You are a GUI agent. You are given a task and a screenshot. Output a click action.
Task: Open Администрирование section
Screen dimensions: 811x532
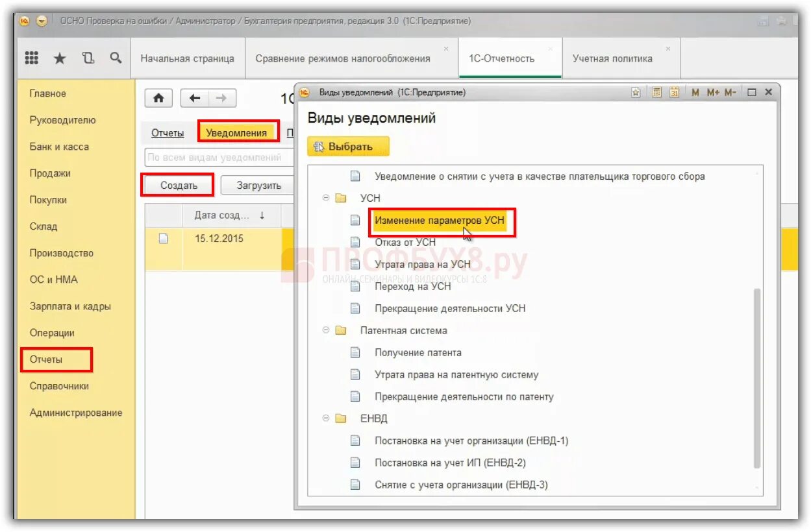click(x=76, y=413)
